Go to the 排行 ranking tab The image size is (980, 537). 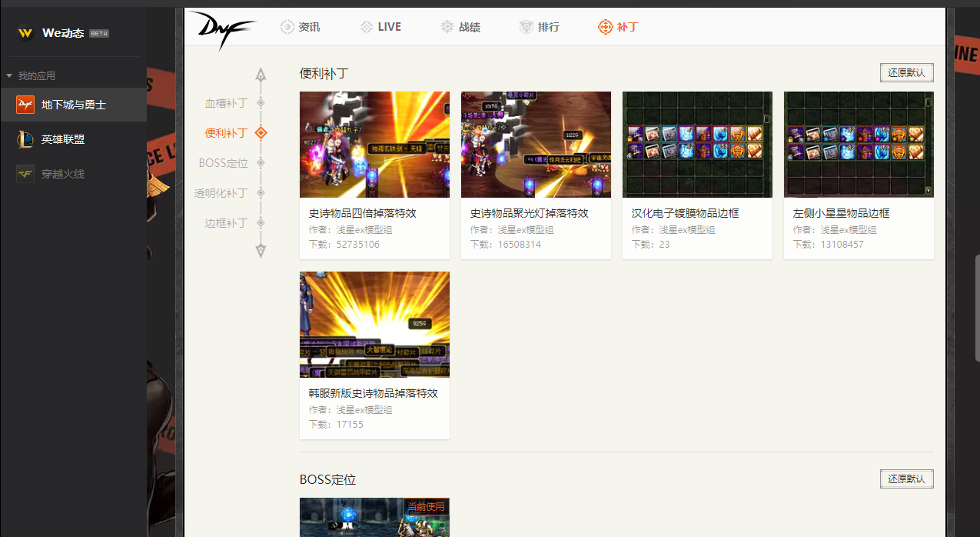pyautogui.click(x=540, y=27)
